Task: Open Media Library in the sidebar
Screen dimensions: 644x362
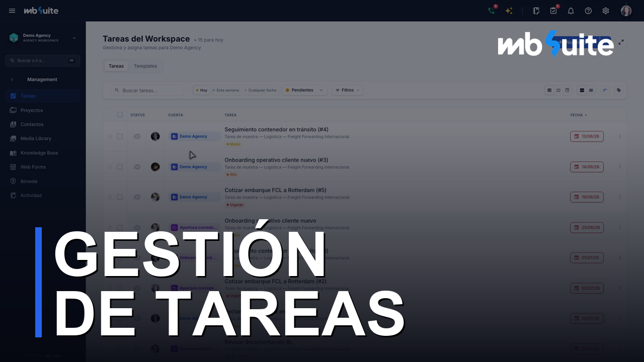Action: tap(43, 138)
